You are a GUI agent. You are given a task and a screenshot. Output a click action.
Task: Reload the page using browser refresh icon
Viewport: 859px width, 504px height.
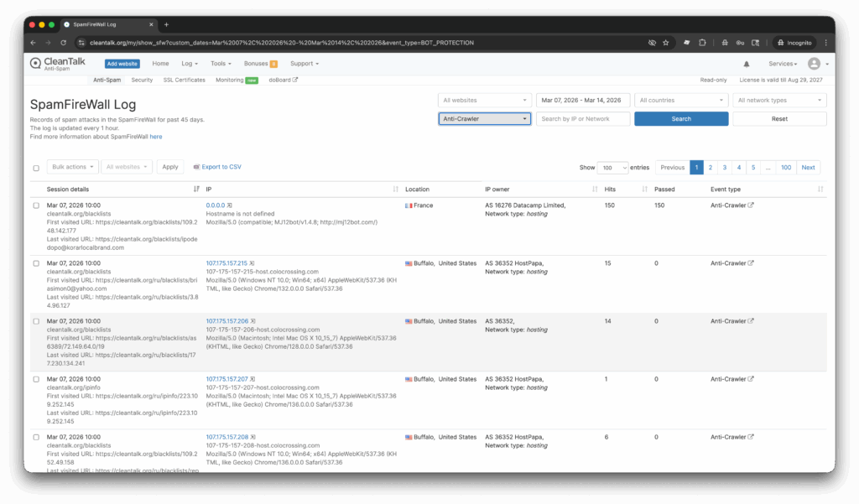(62, 42)
